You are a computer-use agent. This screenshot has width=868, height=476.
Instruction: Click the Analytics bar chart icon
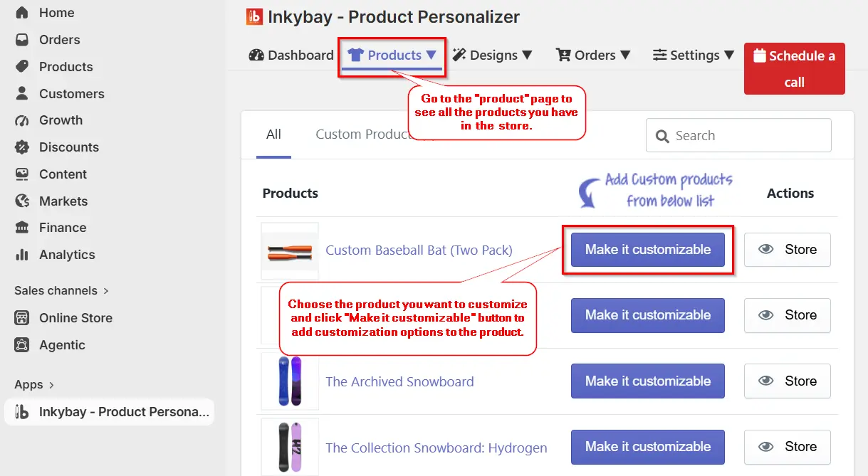[x=22, y=255]
